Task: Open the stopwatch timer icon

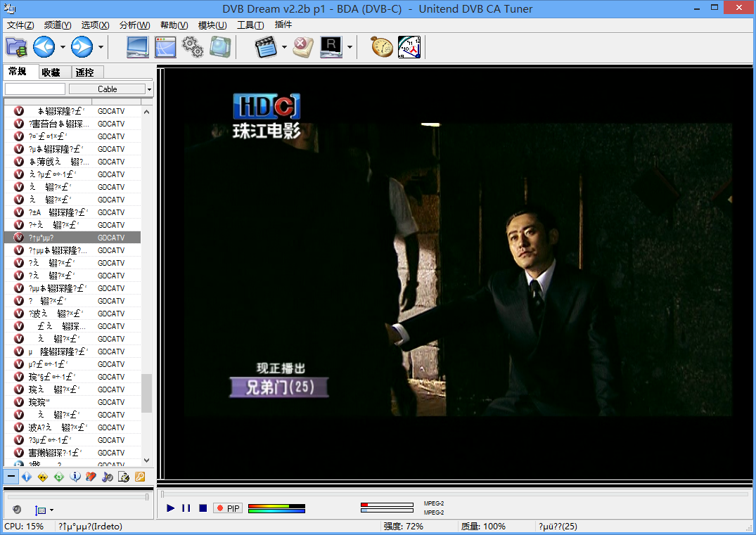Action: point(381,47)
